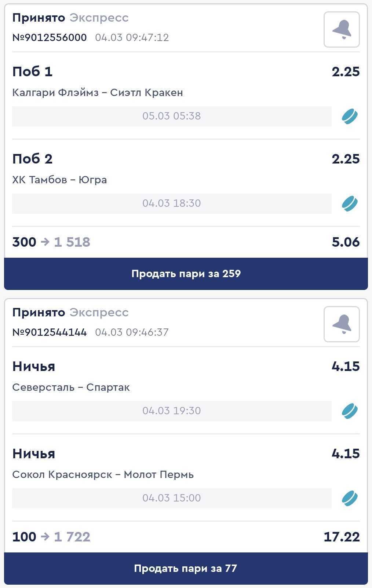Click bet number №9012544144
Image resolution: width=372 pixels, height=588 pixels.
[x=50, y=332]
